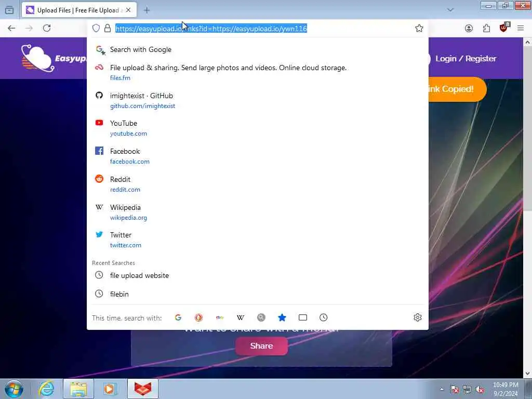Open the YouTube suggestion
Screen dimensions: 532x399
258,128
